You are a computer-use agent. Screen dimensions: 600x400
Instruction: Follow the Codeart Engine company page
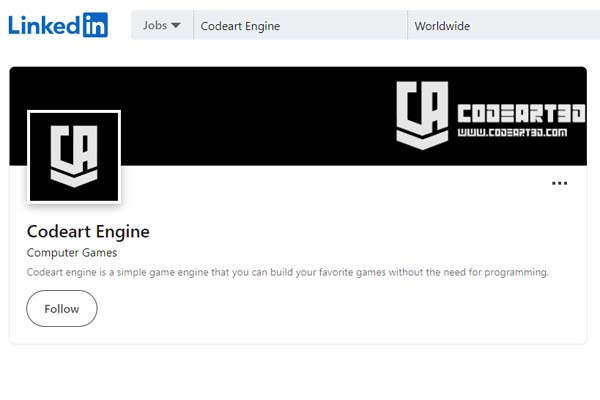[x=61, y=309]
